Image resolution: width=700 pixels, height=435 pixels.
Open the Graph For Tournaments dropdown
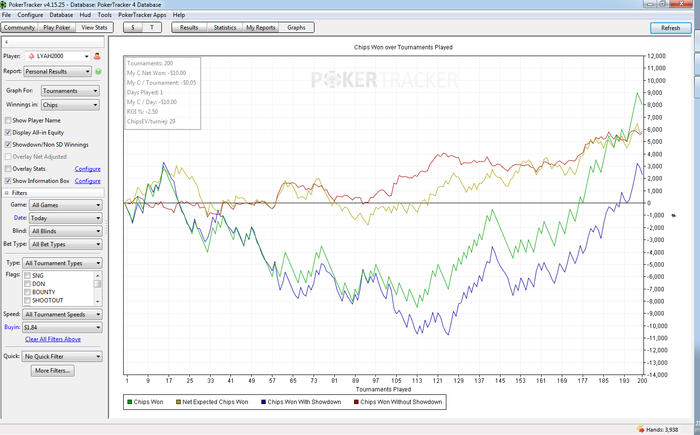pyautogui.click(x=70, y=91)
